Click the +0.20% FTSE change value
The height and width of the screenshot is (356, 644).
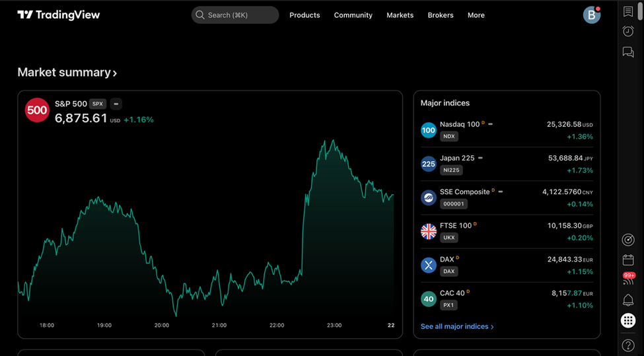579,238
